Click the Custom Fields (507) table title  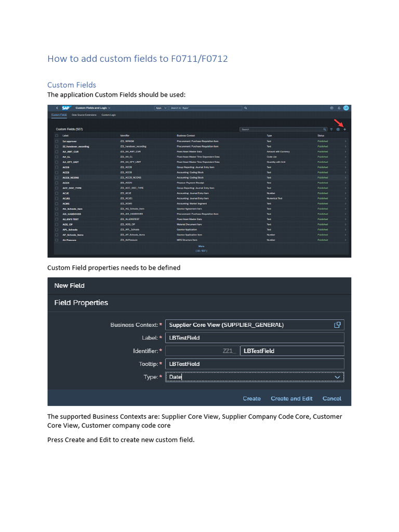coord(69,129)
